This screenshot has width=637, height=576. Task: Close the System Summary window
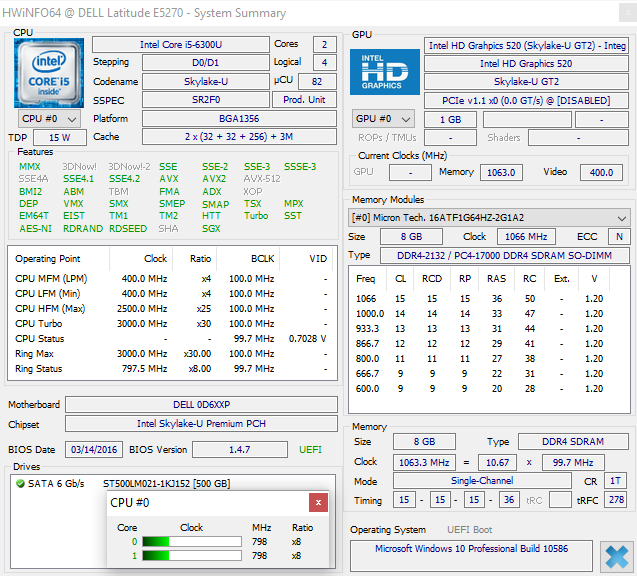627,13
